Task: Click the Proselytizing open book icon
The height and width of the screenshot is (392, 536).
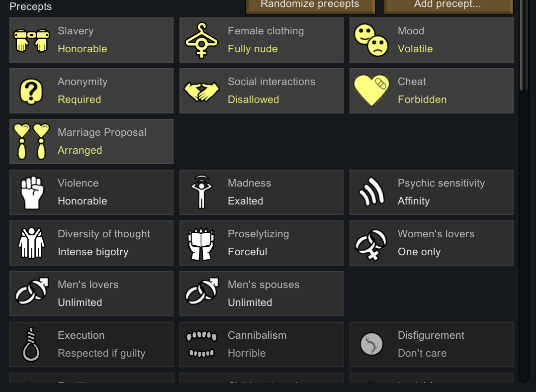Action: point(201,243)
